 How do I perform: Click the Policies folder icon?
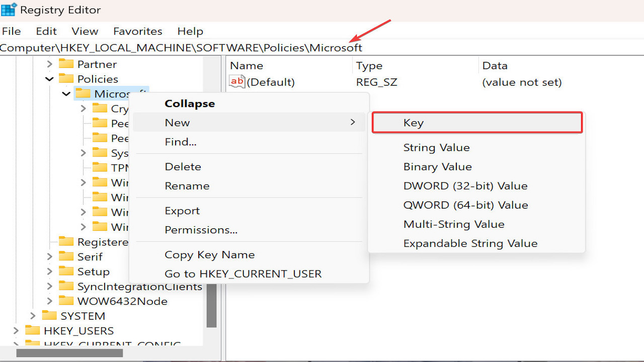point(66,79)
